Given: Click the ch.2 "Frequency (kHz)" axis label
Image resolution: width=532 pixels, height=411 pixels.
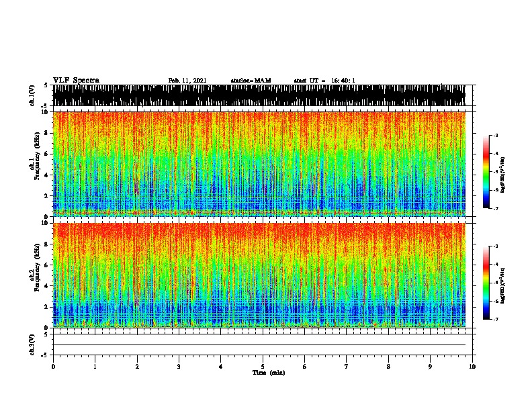Looking at the screenshot, I should [38, 267].
